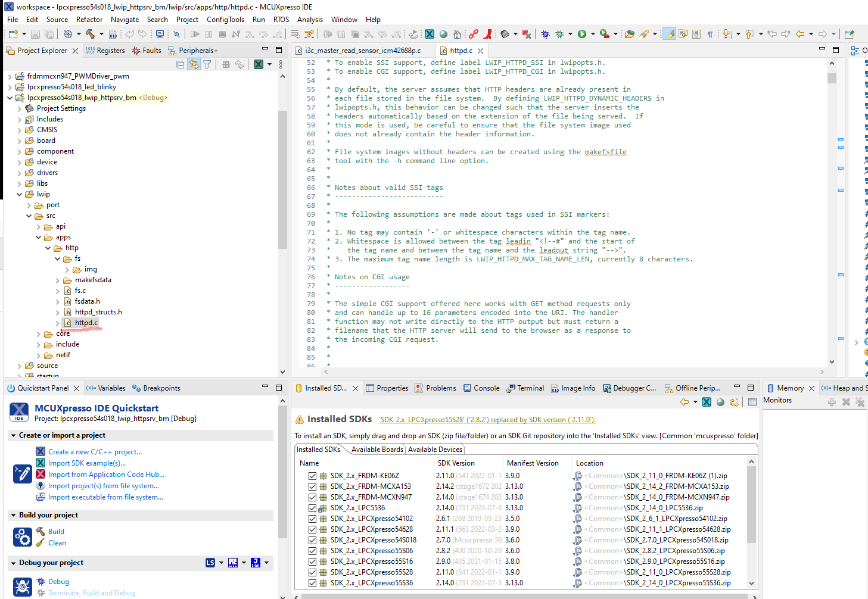Click the code editor's vertical scrollbar
This screenshot has width=868, height=599.
point(832,208)
